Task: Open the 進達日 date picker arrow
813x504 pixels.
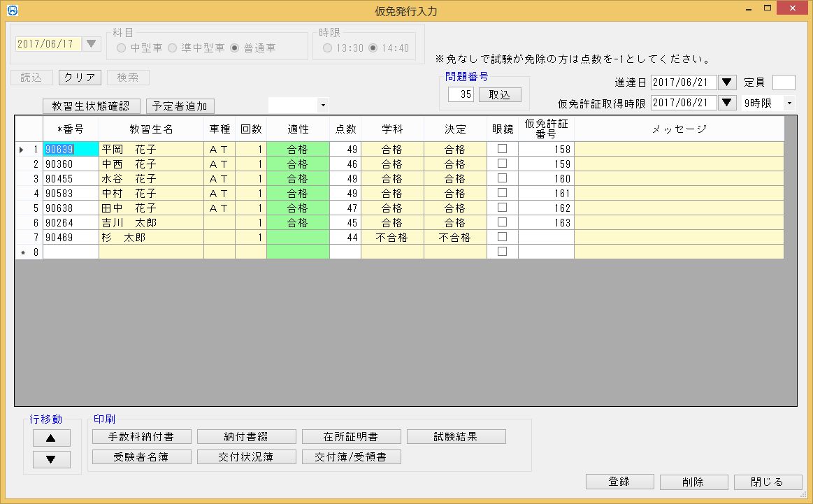Action: 728,82
